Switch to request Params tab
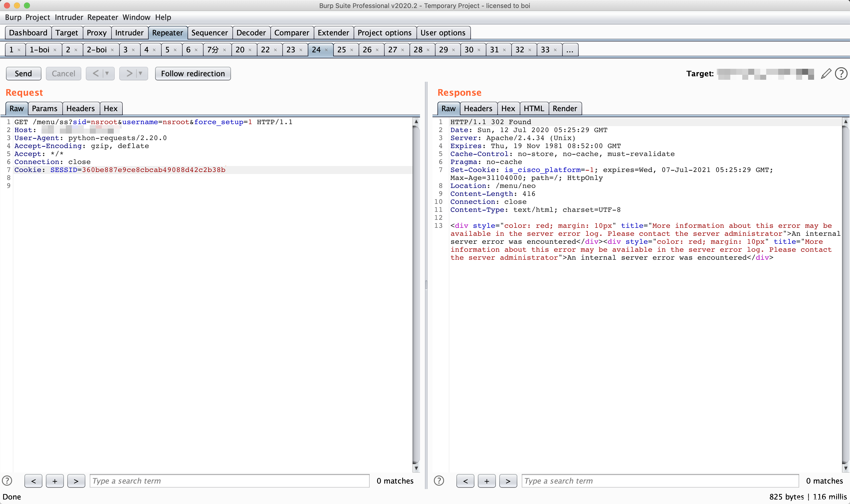 [x=44, y=108]
